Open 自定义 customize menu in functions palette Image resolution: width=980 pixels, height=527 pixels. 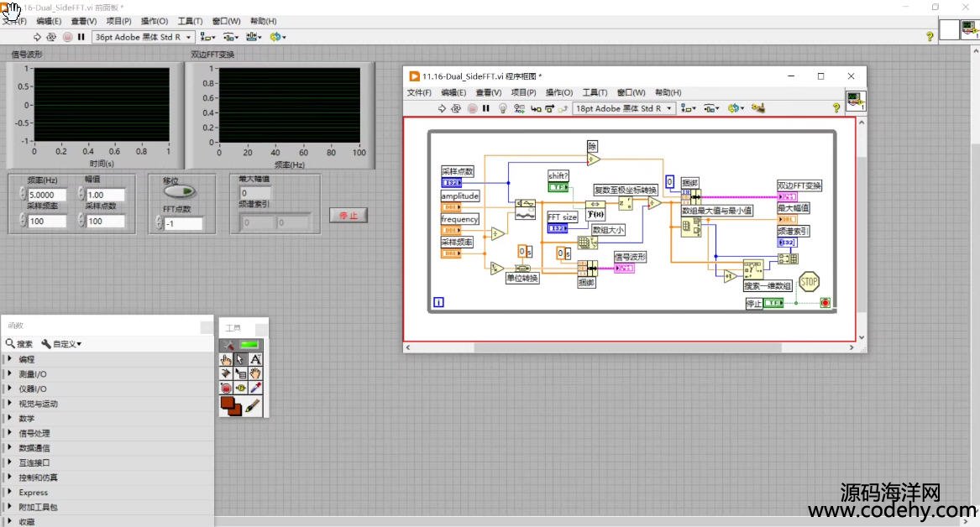[x=61, y=343]
